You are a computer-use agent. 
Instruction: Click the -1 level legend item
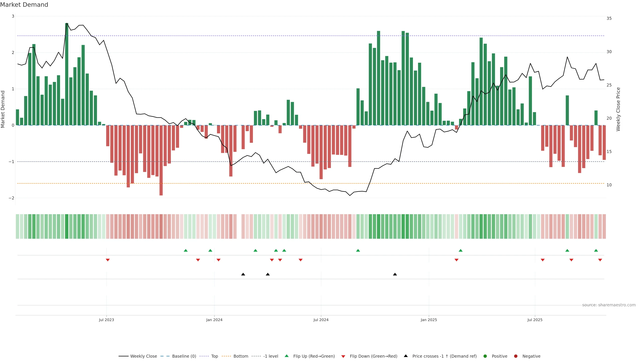pos(271,356)
